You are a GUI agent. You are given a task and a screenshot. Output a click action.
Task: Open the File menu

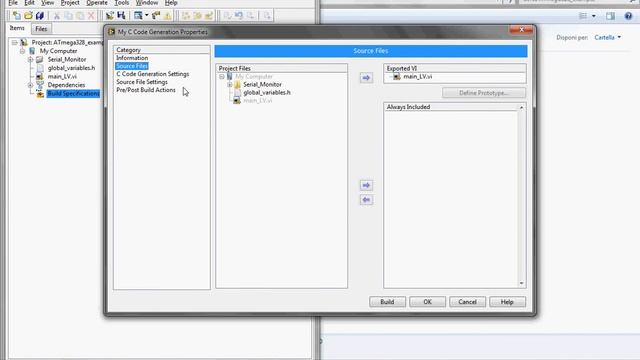coord(13,3)
